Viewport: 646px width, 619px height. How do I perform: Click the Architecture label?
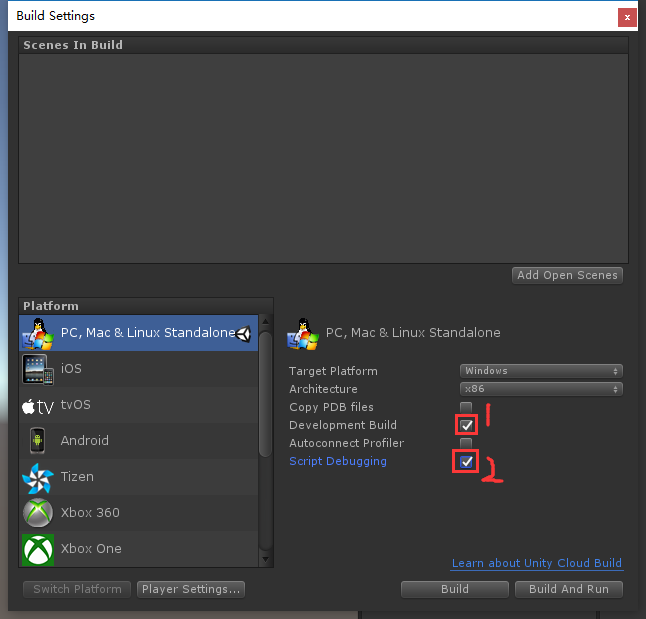pyautogui.click(x=323, y=389)
